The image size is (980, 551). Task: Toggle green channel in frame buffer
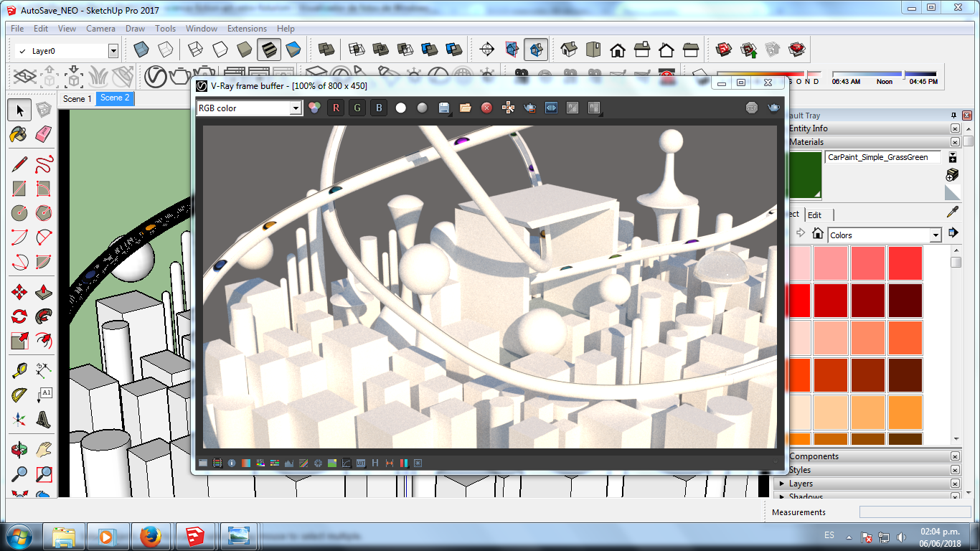(357, 108)
